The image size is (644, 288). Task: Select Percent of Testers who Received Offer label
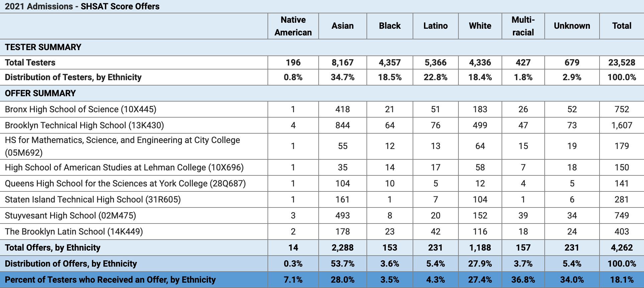[x=110, y=280]
